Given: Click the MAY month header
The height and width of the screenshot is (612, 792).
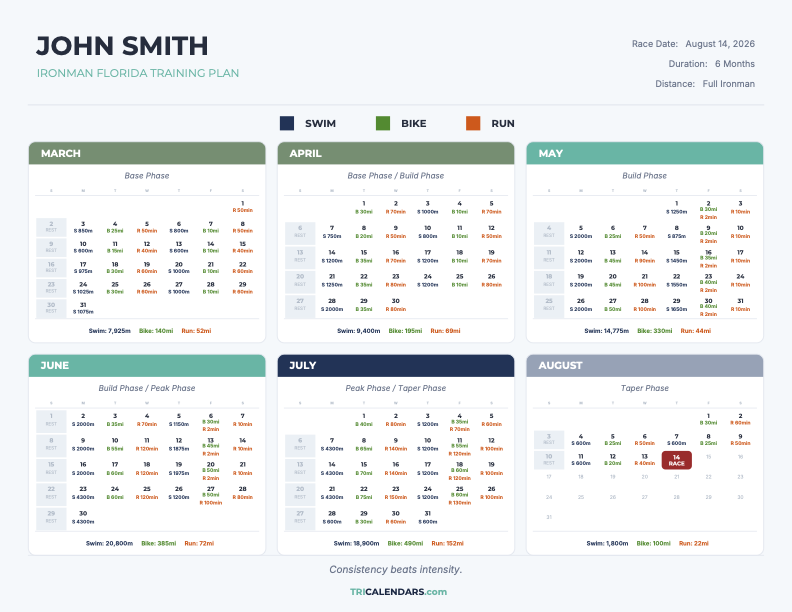Looking at the screenshot, I should (x=644, y=153).
